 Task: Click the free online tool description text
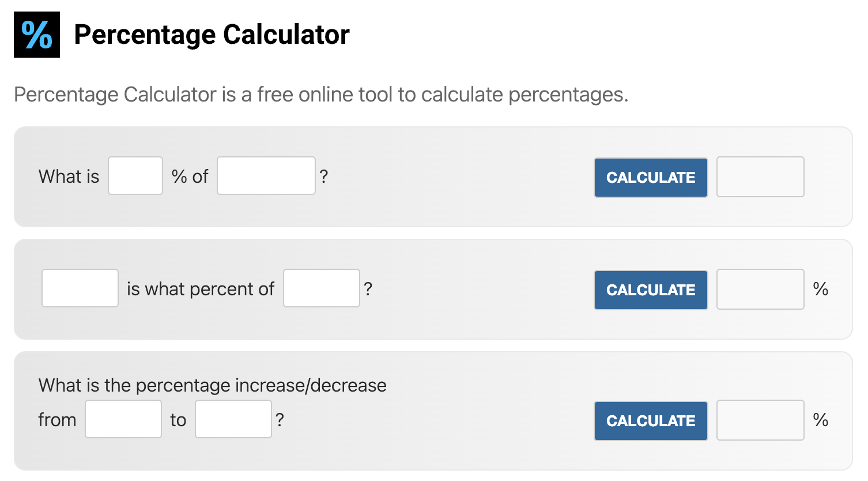(x=320, y=94)
